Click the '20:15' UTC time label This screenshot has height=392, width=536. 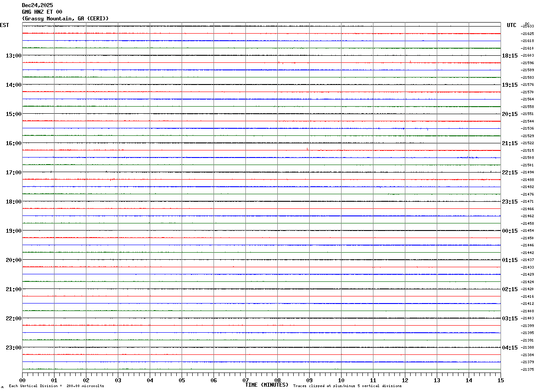(509, 114)
